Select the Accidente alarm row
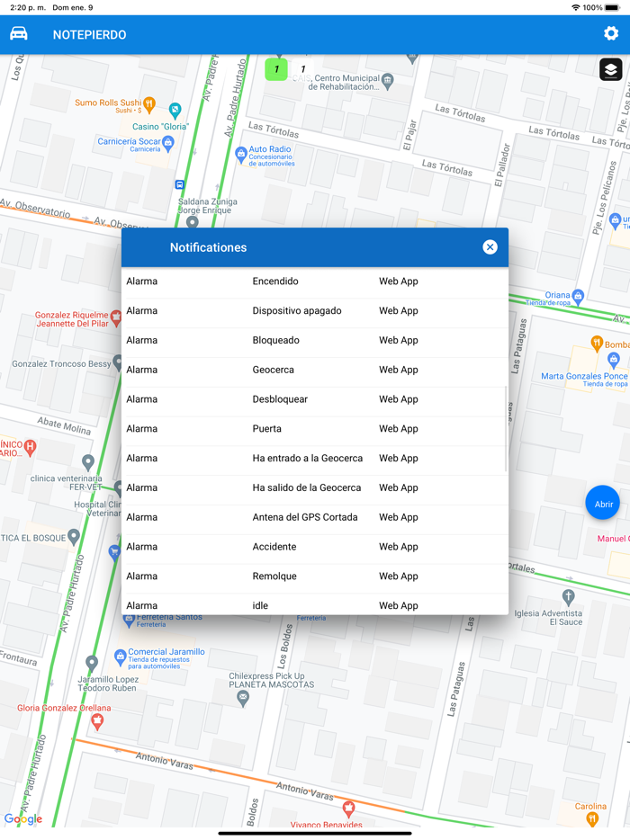This screenshot has width=630, height=840. [315, 547]
